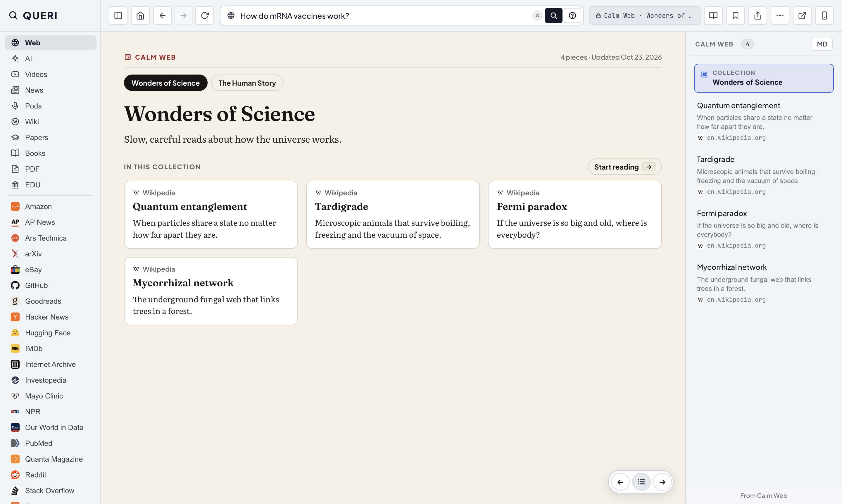This screenshot has width=842, height=504.
Task: Go to previous piece via floating arrow
Action: pyautogui.click(x=620, y=482)
